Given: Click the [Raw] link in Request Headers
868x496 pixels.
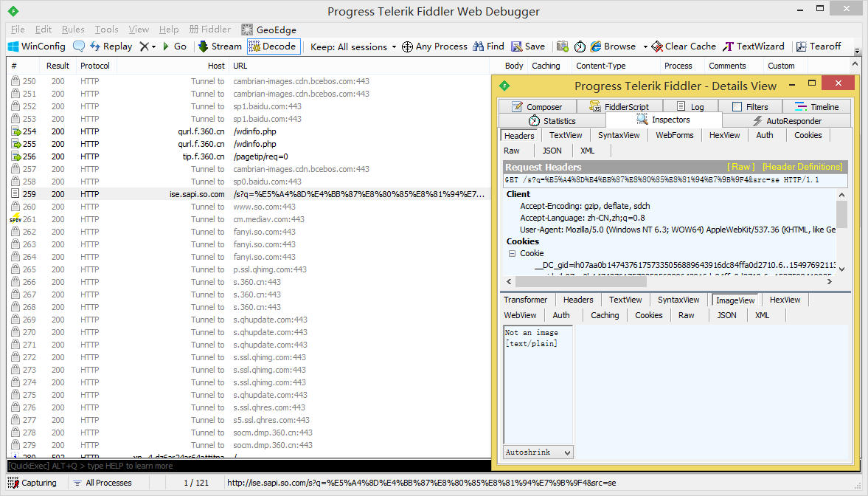Looking at the screenshot, I should (x=740, y=167).
